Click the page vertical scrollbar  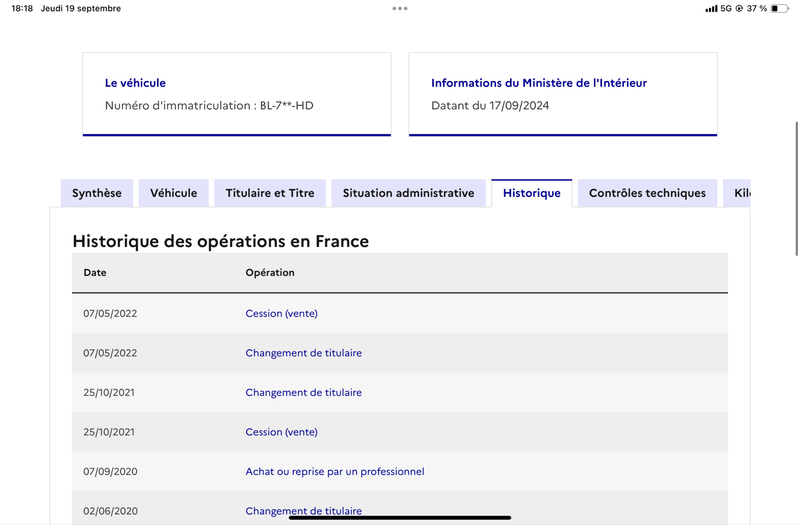pyautogui.click(x=796, y=189)
